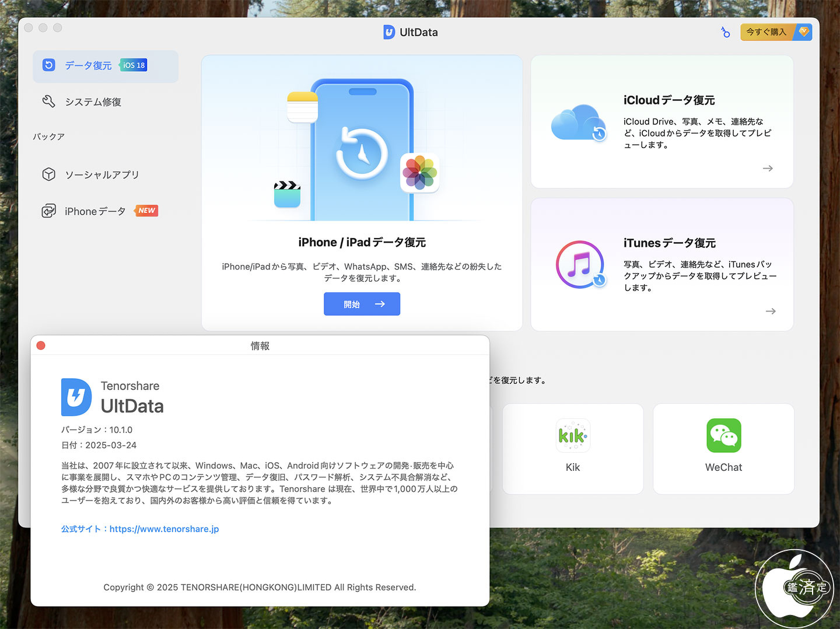840x629 pixels.
Task: Select データ復元 in the sidebar
Action: click(88, 66)
